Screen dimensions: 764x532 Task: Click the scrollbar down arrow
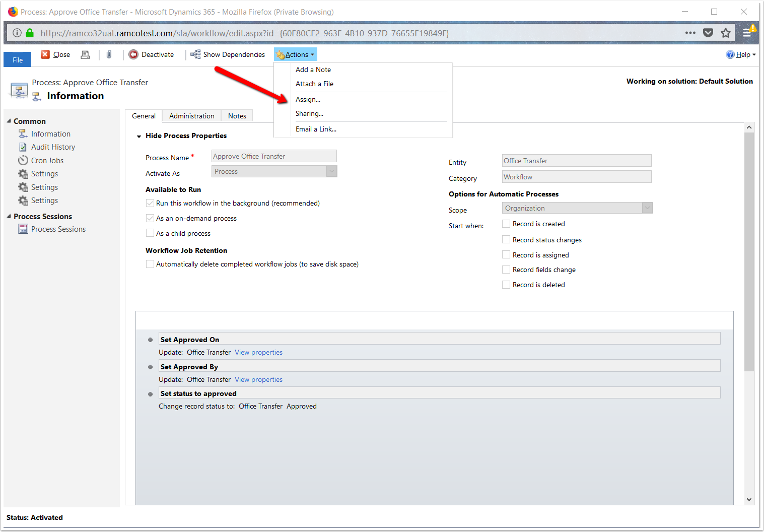(749, 499)
